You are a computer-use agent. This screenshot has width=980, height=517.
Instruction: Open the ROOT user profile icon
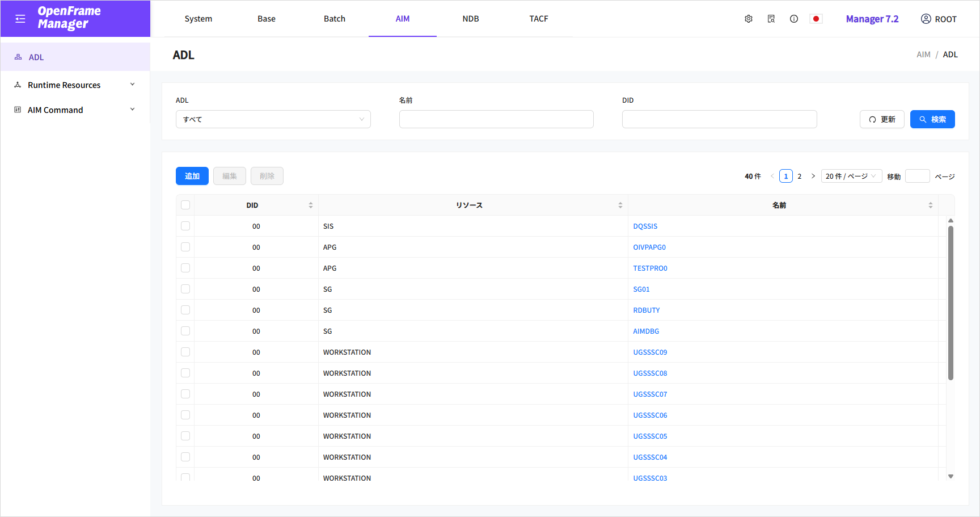[x=926, y=19]
